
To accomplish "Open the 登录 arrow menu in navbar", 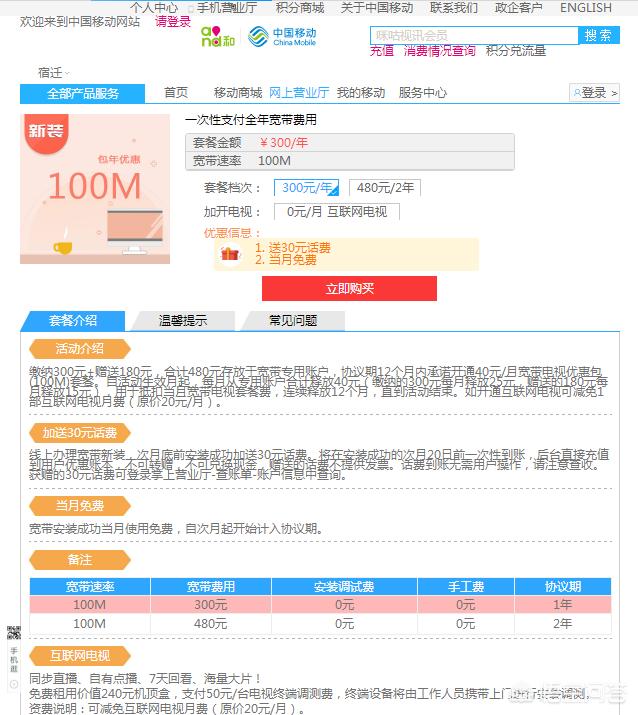I will 595,93.
